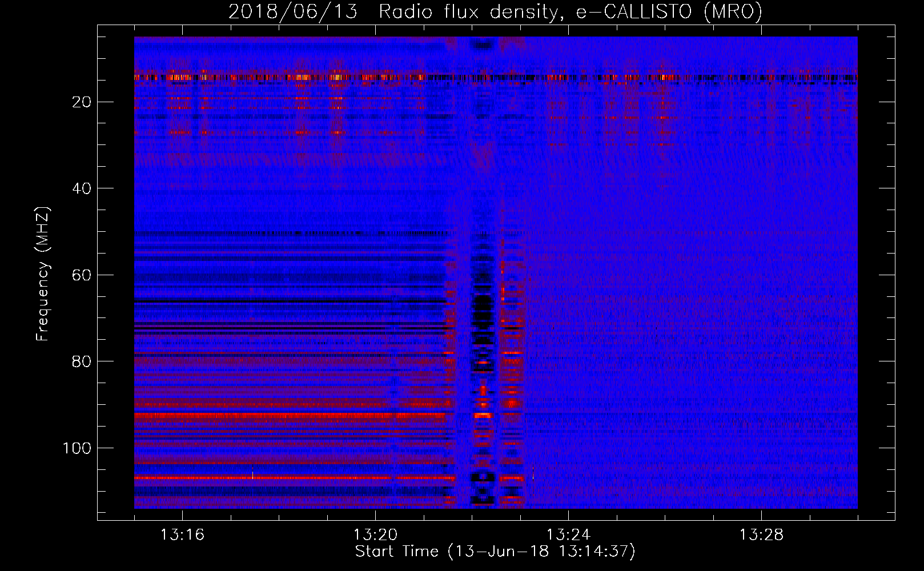Click the 40 MHz frequency tick label

click(82, 188)
